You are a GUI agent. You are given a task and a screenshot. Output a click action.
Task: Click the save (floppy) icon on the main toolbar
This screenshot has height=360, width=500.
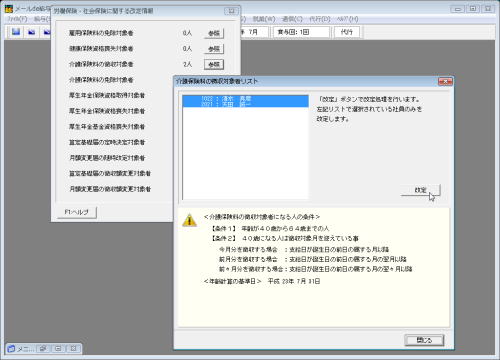pos(16,32)
